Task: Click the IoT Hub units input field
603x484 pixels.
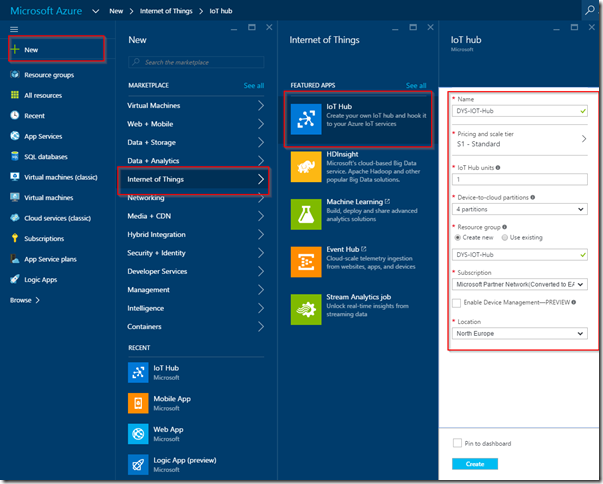Action: pyautogui.click(x=520, y=179)
